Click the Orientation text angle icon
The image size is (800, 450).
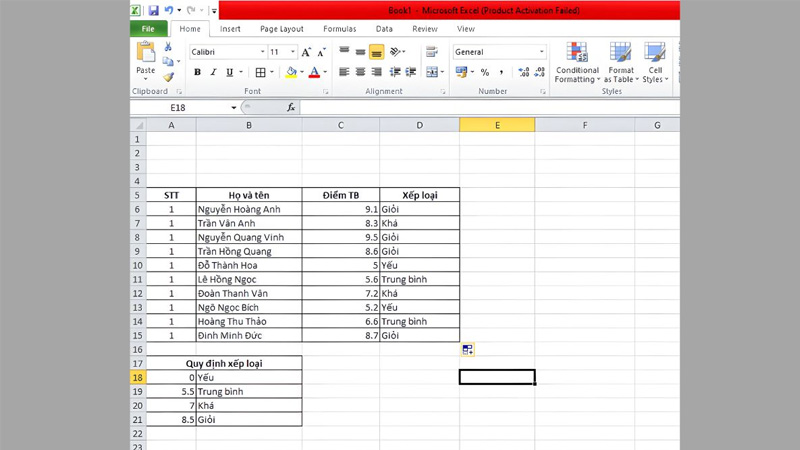[x=395, y=52]
